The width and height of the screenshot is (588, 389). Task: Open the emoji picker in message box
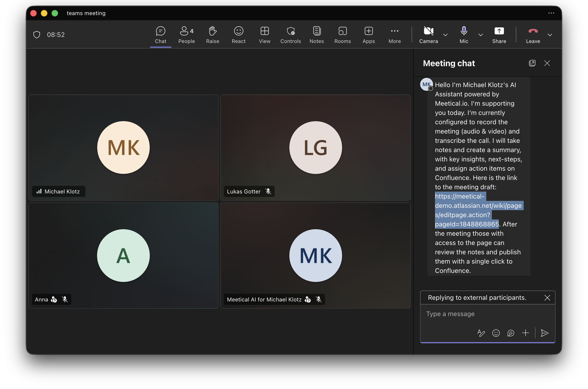pyautogui.click(x=496, y=333)
